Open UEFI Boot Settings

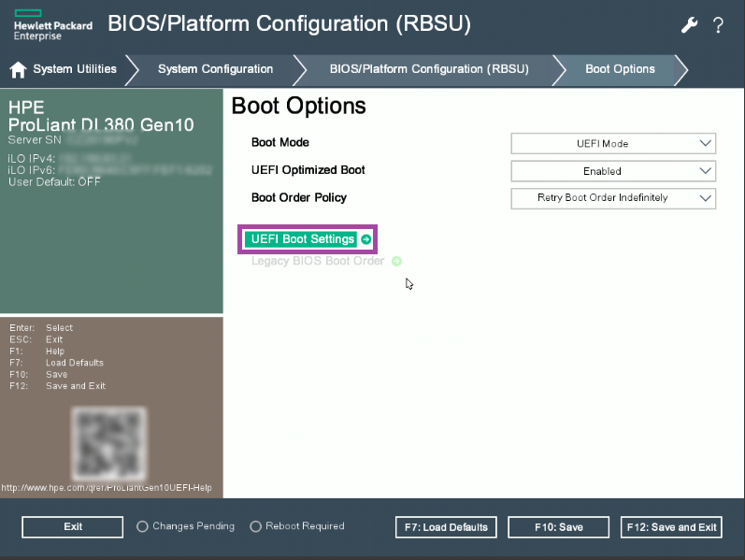[303, 239]
